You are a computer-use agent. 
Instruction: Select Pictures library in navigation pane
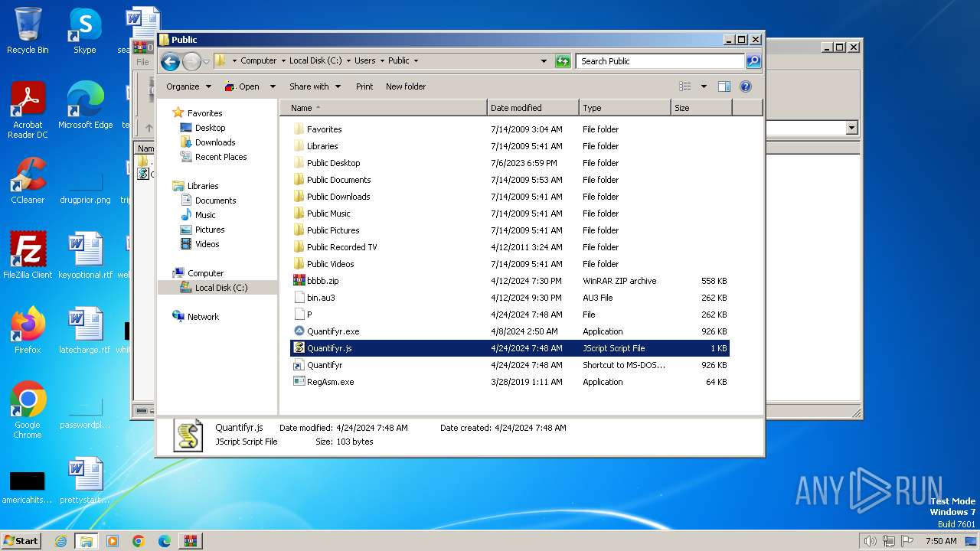tap(210, 230)
